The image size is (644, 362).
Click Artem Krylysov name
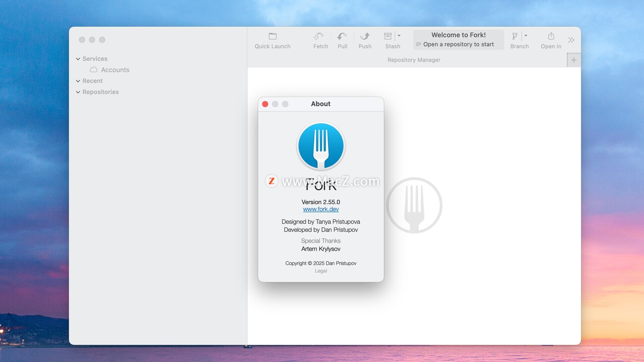[x=321, y=249]
